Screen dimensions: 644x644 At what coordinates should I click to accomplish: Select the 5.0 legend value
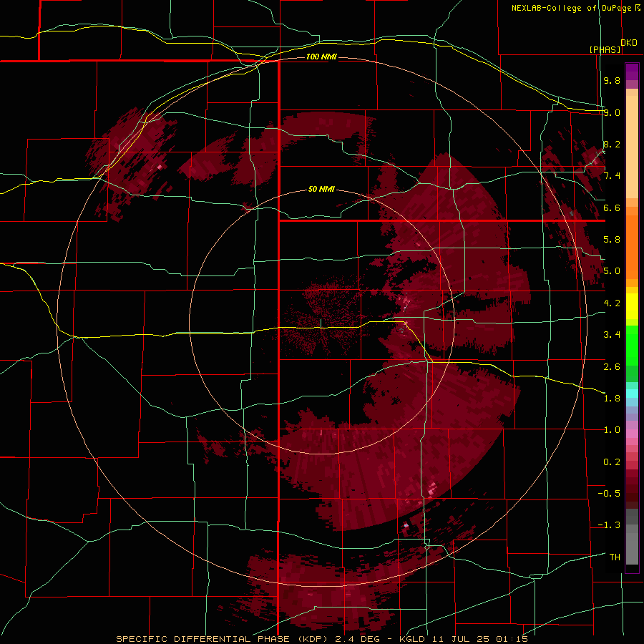tap(612, 271)
